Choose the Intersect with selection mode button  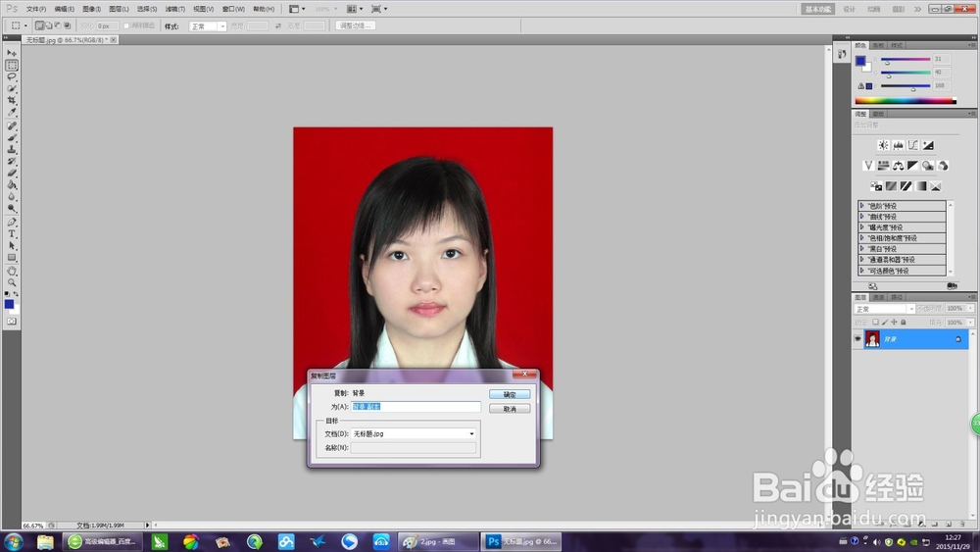(68, 25)
